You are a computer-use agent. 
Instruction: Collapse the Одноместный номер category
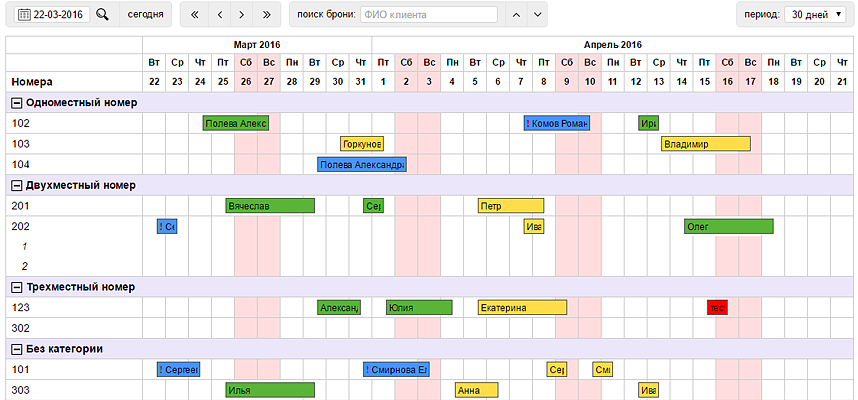coord(16,103)
